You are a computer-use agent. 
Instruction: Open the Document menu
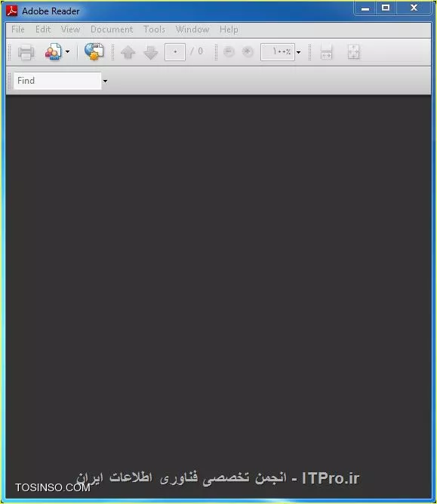pyautogui.click(x=112, y=29)
